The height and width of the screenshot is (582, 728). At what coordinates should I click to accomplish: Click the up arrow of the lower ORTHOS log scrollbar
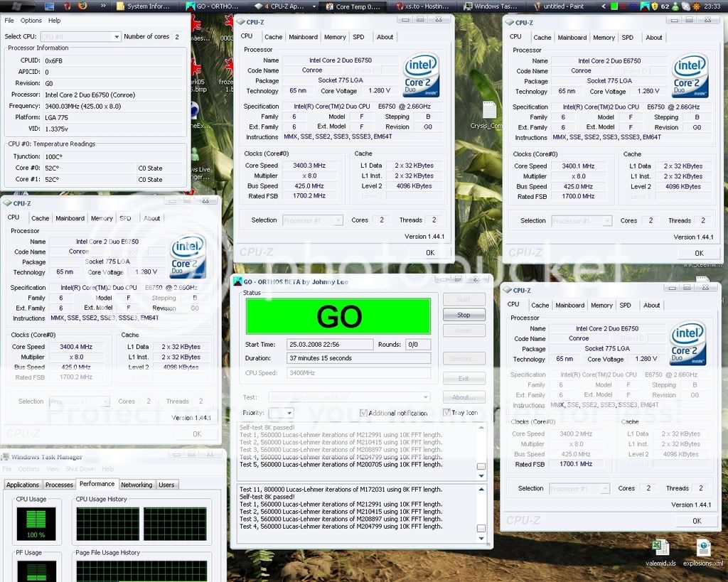point(481,489)
